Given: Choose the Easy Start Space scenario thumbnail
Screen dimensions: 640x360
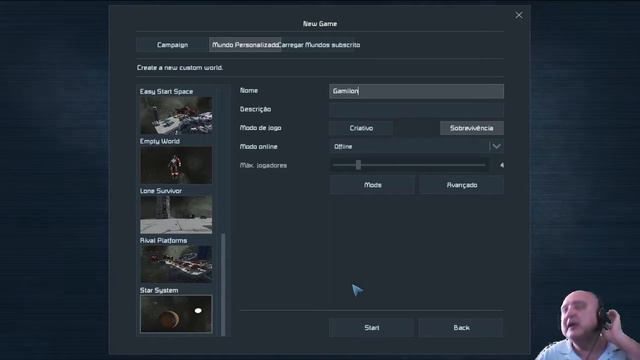Looking at the screenshot, I should (176, 116).
